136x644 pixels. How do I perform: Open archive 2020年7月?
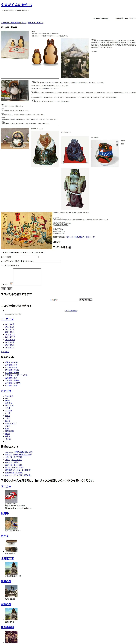click(x=10, y=348)
